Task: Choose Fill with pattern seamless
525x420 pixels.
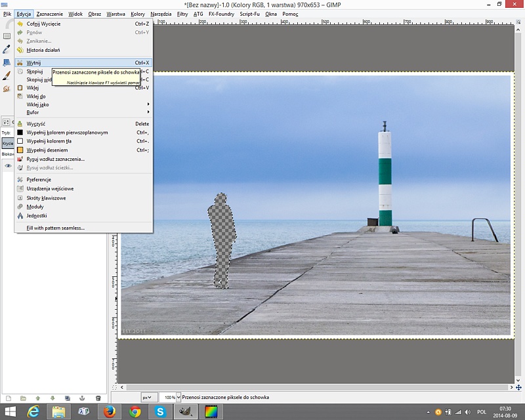Action: [55, 228]
